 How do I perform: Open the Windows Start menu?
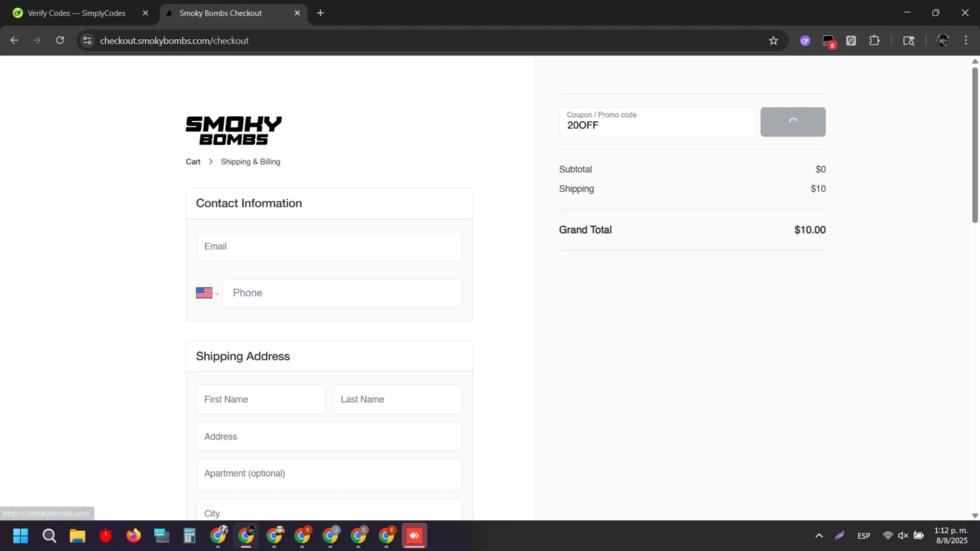pos(20,536)
